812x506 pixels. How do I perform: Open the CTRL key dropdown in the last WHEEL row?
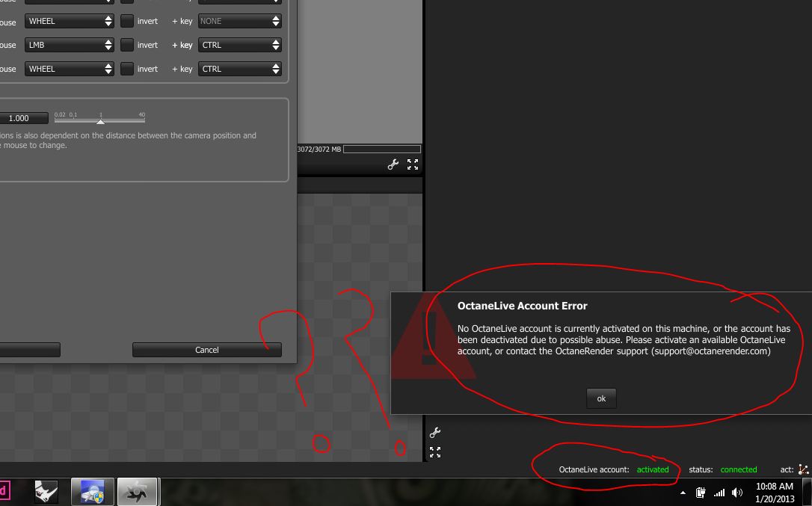240,69
